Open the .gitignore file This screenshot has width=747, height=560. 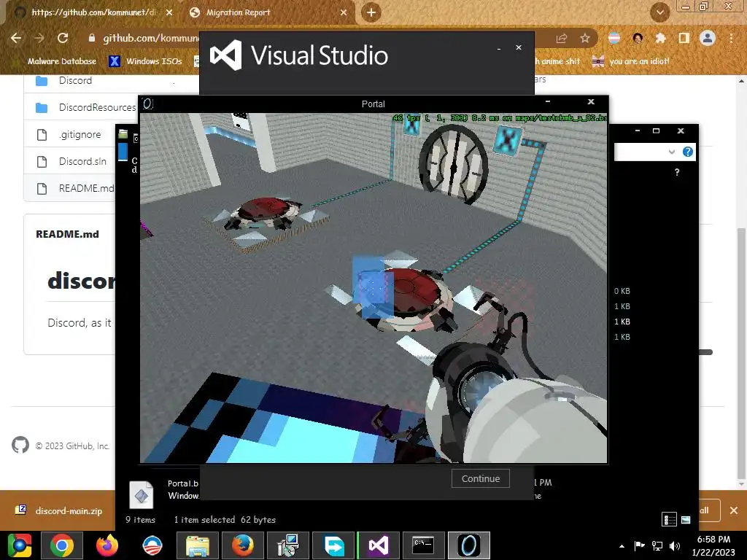80,135
